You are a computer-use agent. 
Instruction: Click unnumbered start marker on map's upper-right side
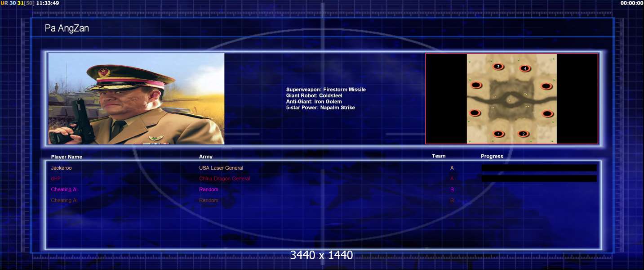tap(546, 86)
